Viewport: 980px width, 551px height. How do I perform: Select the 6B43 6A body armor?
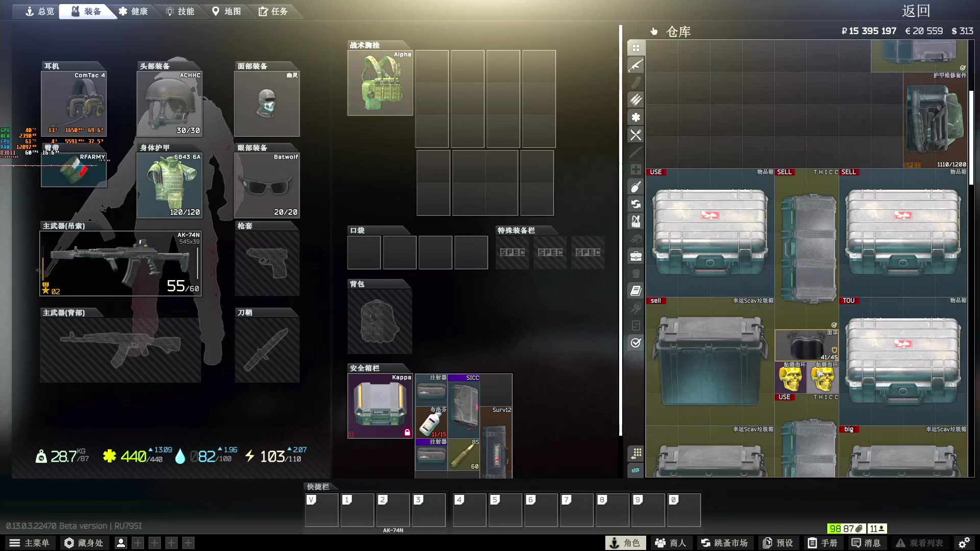tap(169, 185)
